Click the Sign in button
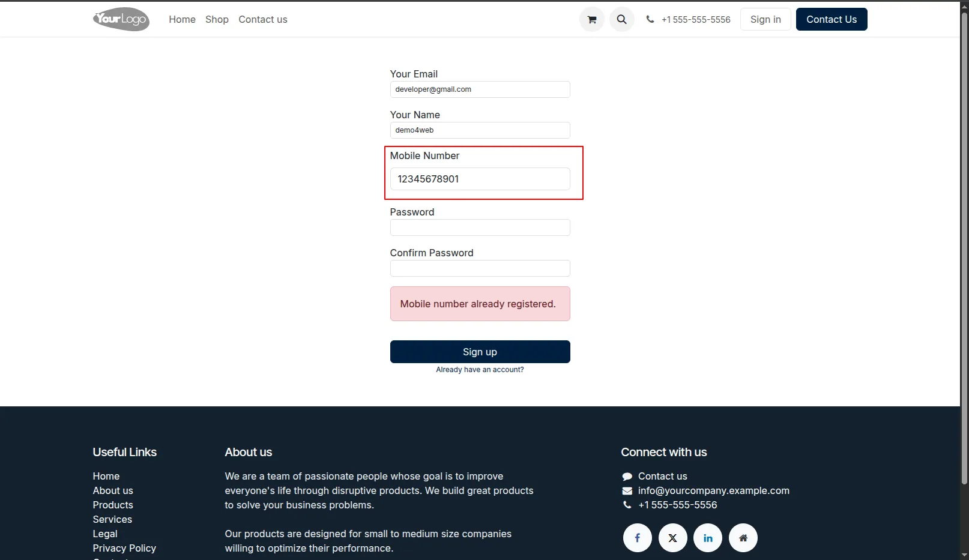969x560 pixels. click(x=765, y=19)
